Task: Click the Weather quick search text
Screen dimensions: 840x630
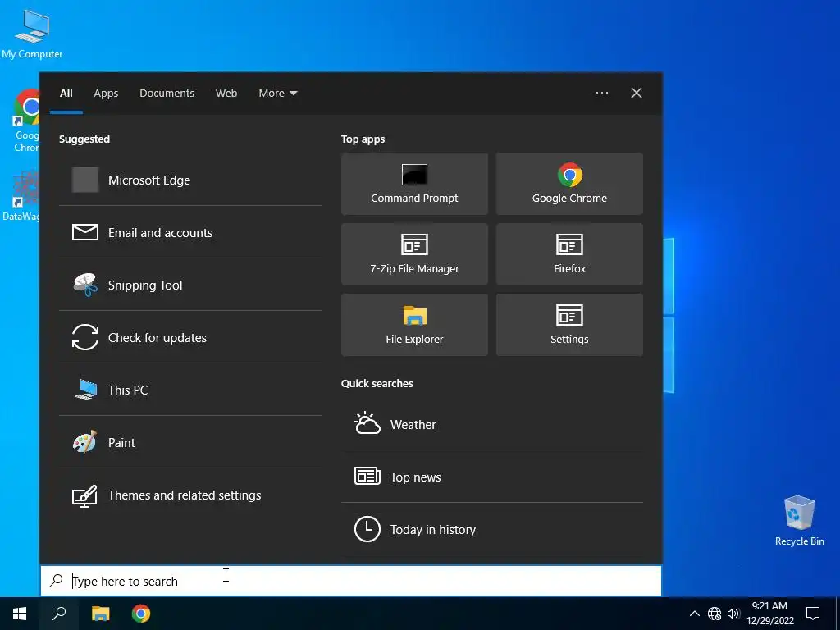Action: click(413, 424)
